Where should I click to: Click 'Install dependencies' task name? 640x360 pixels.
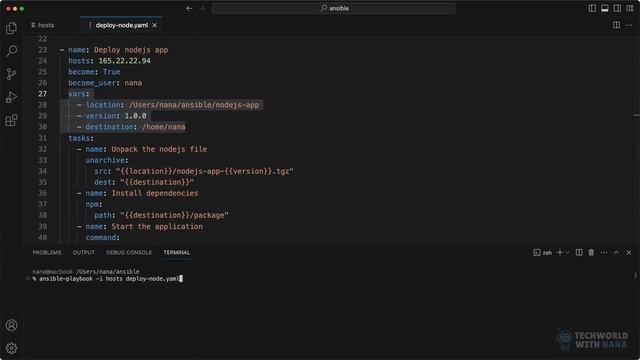pyautogui.click(x=155, y=193)
